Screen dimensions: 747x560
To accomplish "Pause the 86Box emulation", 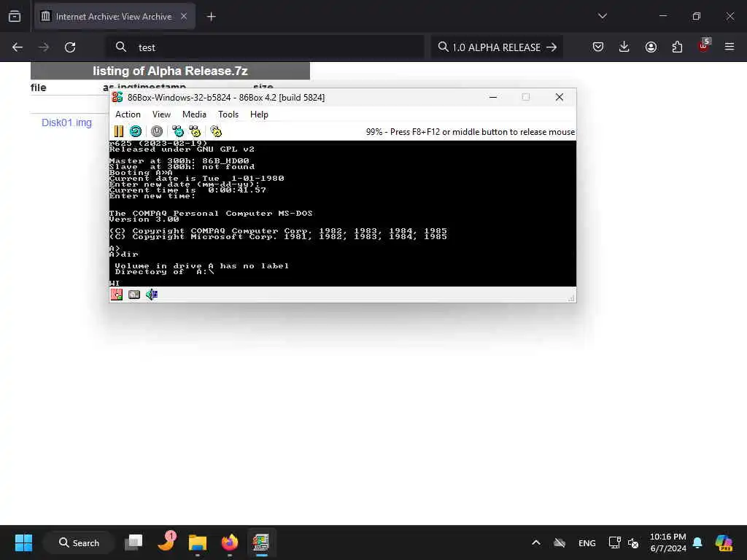I will point(119,131).
